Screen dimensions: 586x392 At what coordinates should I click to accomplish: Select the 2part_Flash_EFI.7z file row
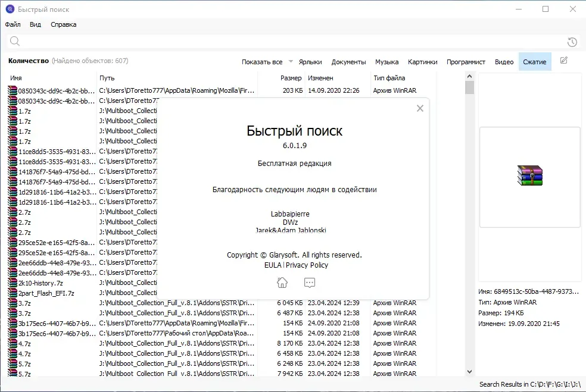46,293
